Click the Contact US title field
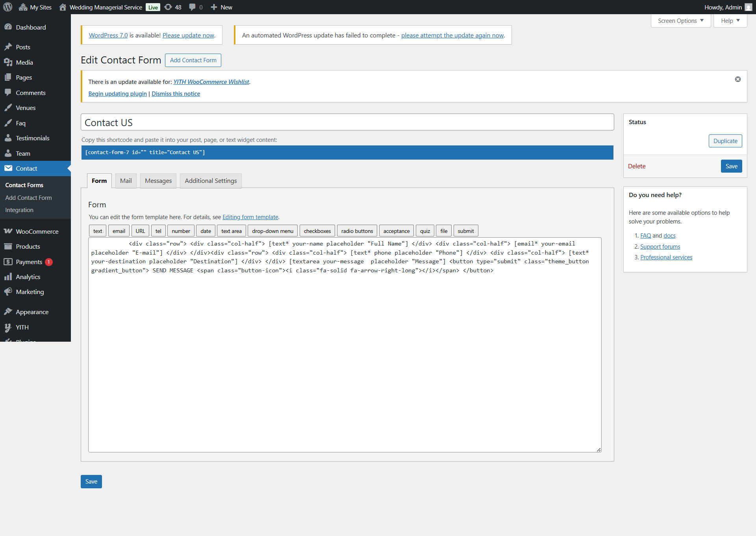This screenshot has width=756, height=536. click(347, 122)
